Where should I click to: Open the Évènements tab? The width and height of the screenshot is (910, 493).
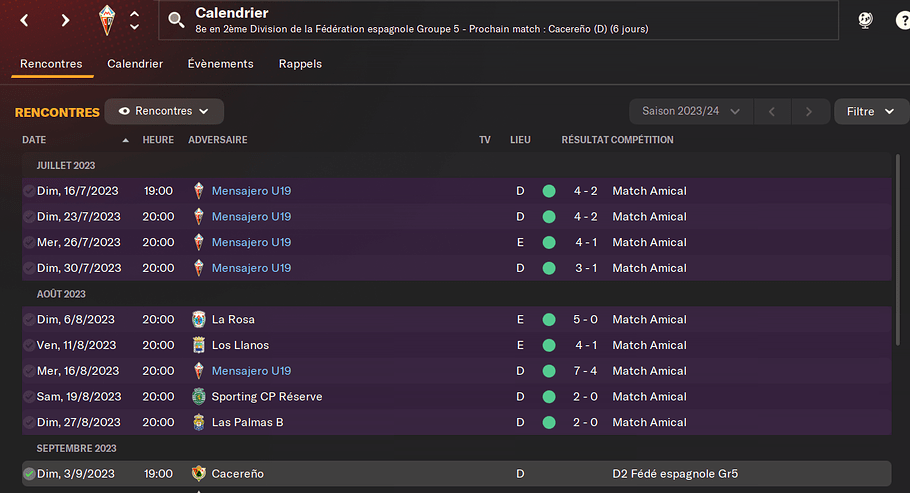click(221, 64)
